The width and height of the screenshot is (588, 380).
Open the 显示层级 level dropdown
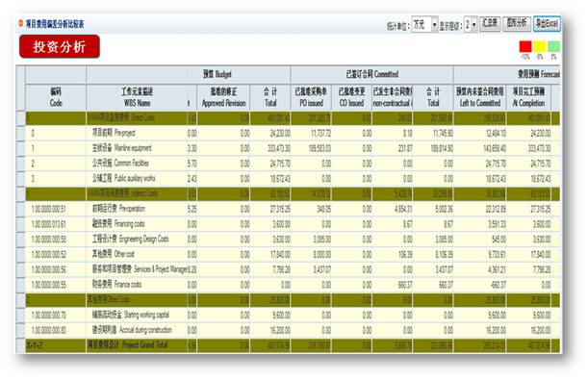point(471,25)
